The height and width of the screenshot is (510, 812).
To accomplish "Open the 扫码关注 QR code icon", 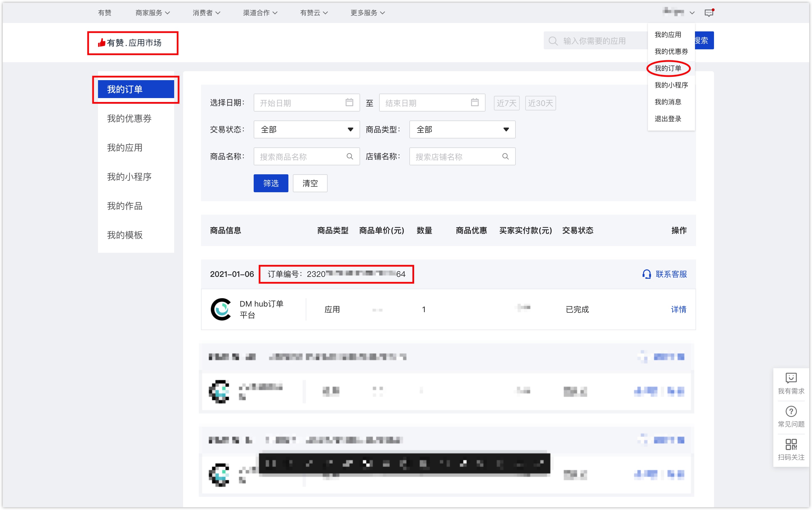I will click(791, 444).
